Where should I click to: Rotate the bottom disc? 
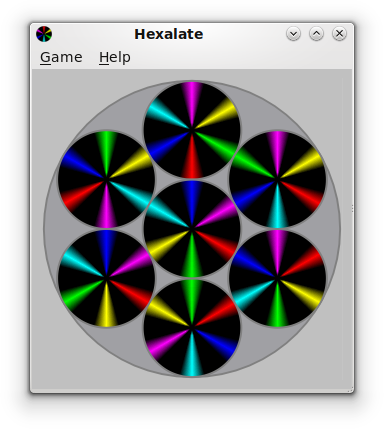[192, 328]
